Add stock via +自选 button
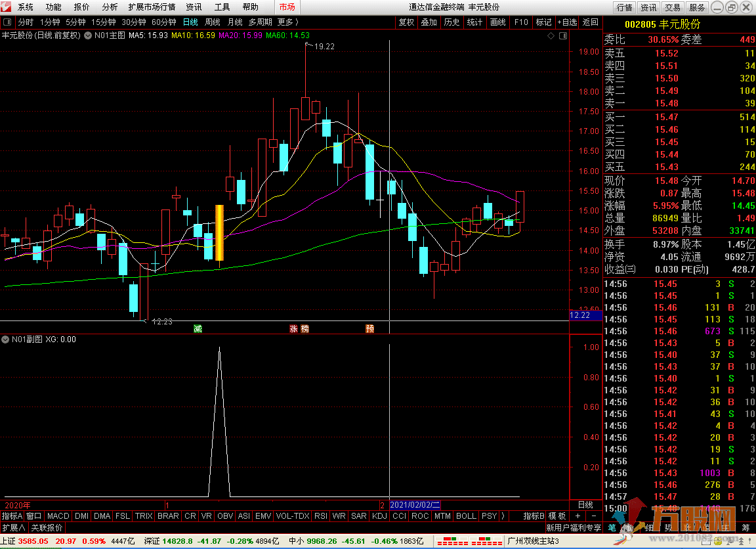The width and height of the screenshot is (756, 549). [x=567, y=22]
